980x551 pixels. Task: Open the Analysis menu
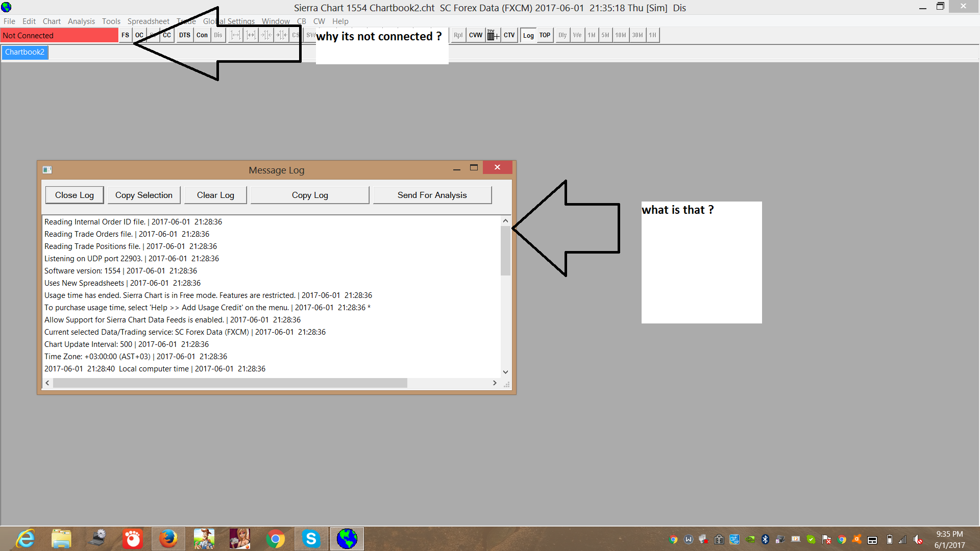point(81,21)
